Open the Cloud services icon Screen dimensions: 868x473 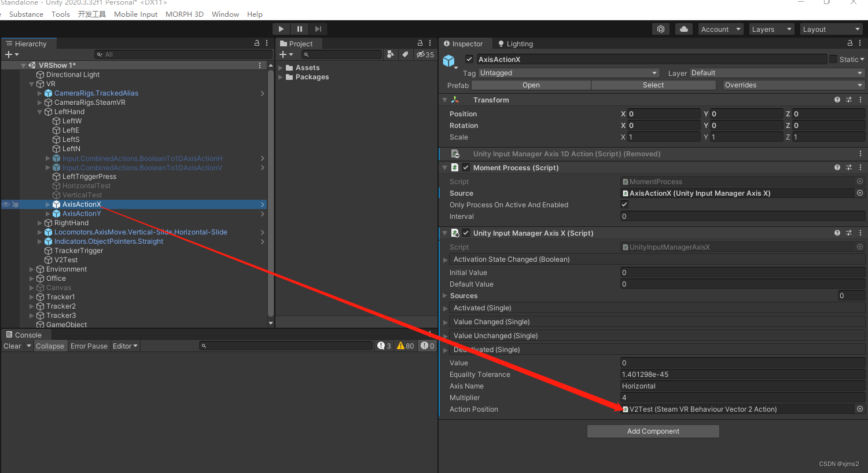(x=684, y=29)
